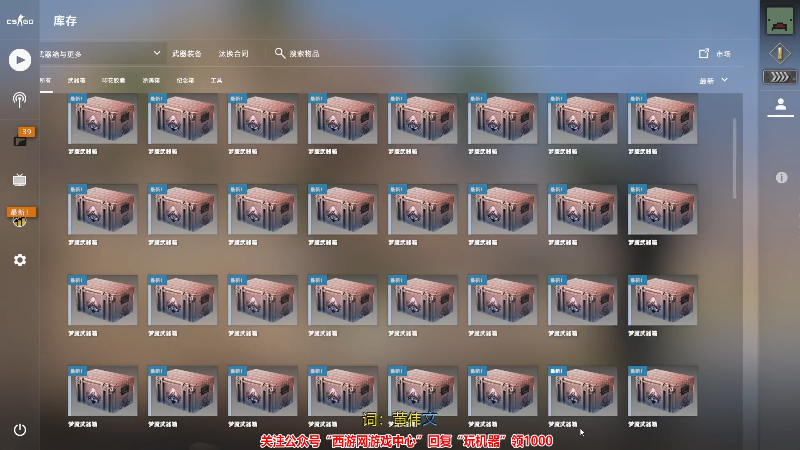Click the 库存 inventory page title

point(65,21)
